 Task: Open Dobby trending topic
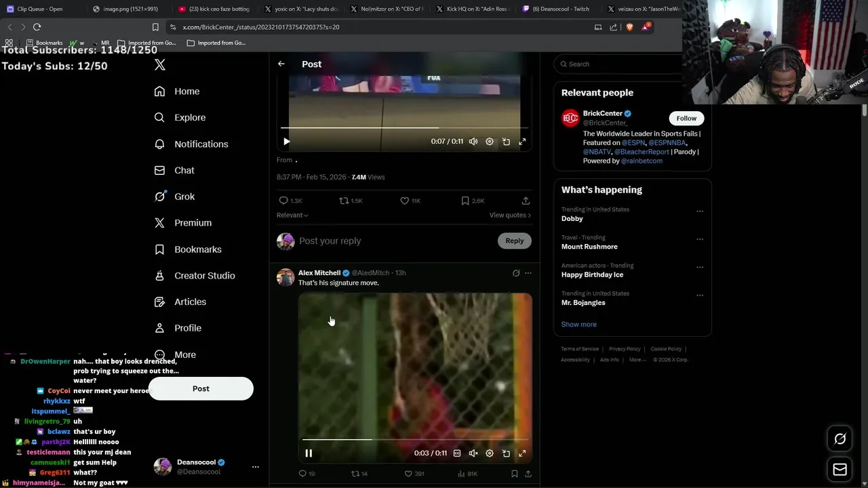(572, 219)
